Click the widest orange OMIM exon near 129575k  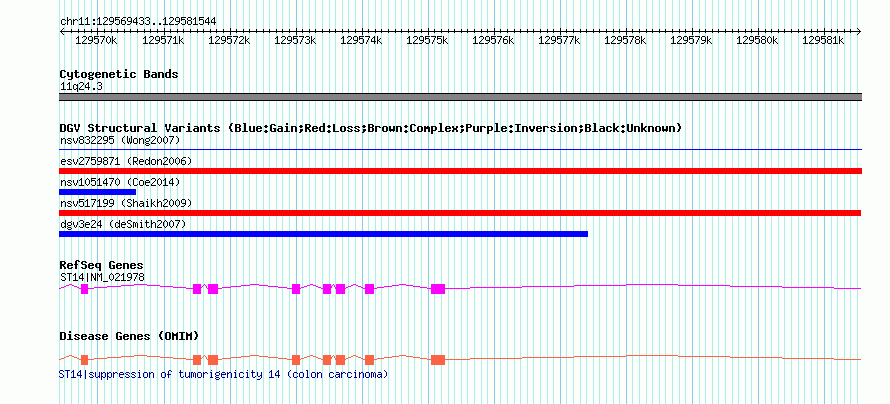(x=438, y=360)
